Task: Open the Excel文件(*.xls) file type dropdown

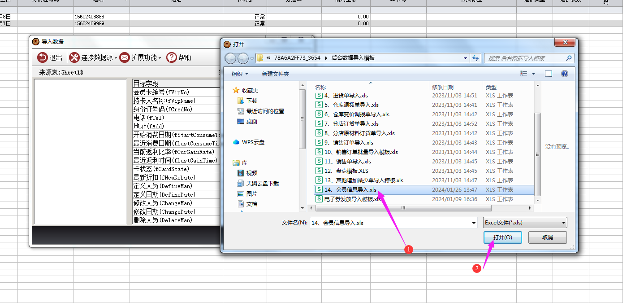Action: click(x=525, y=223)
